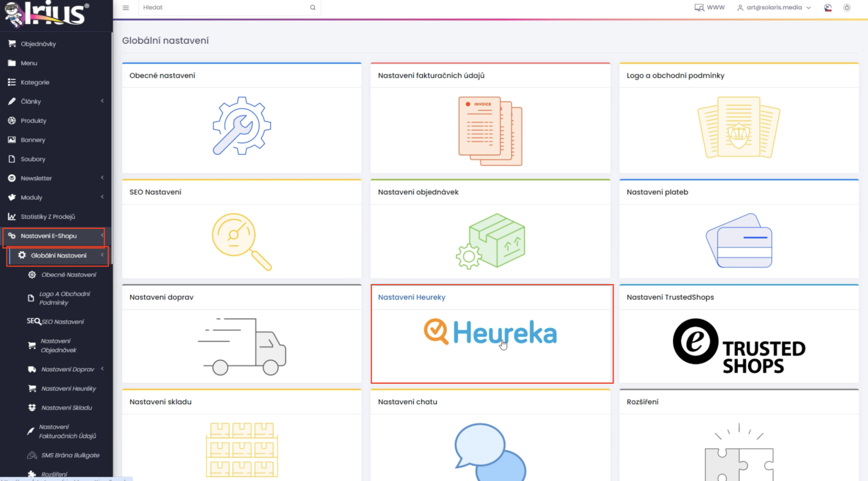Open the Nastavení objednávek card title

pyautogui.click(x=418, y=192)
